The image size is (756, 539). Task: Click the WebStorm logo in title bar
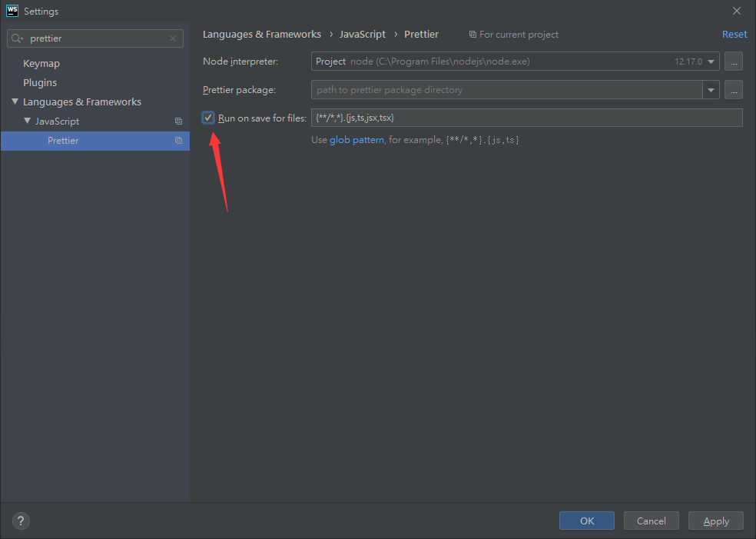click(x=12, y=11)
